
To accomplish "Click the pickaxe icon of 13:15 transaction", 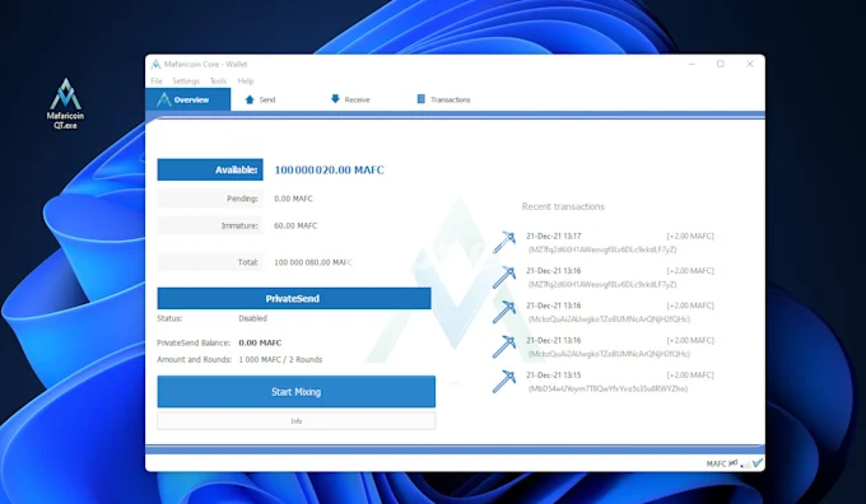I will pos(504,381).
